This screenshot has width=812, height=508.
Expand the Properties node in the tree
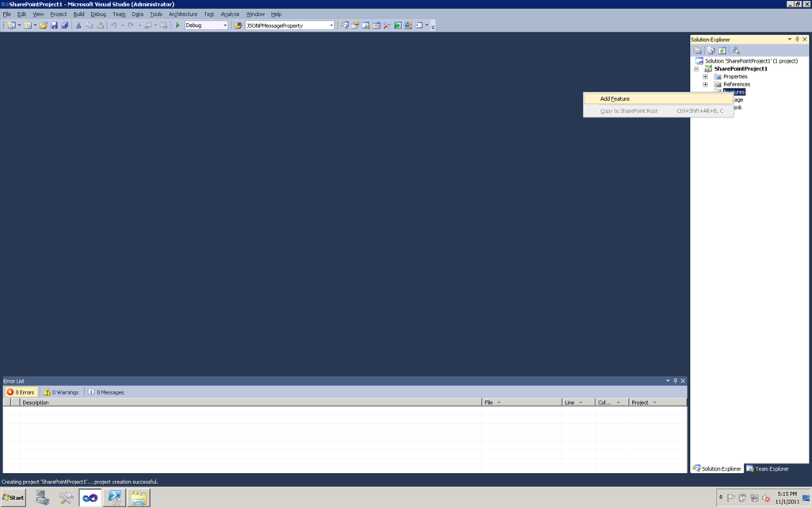point(705,76)
